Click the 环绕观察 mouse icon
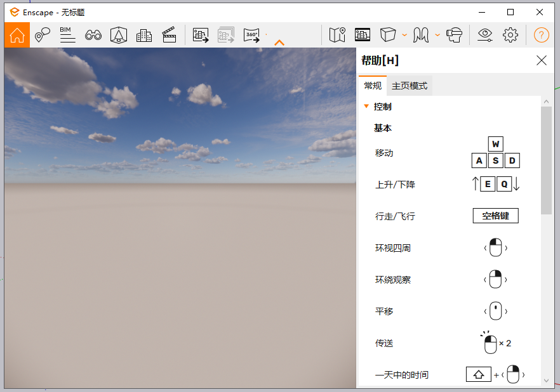 click(496, 279)
